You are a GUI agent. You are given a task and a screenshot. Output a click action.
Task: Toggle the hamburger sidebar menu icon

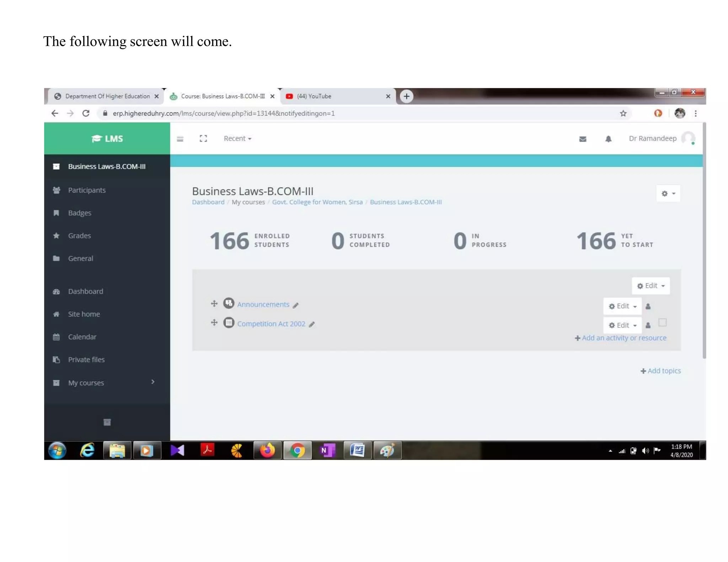[180, 139]
